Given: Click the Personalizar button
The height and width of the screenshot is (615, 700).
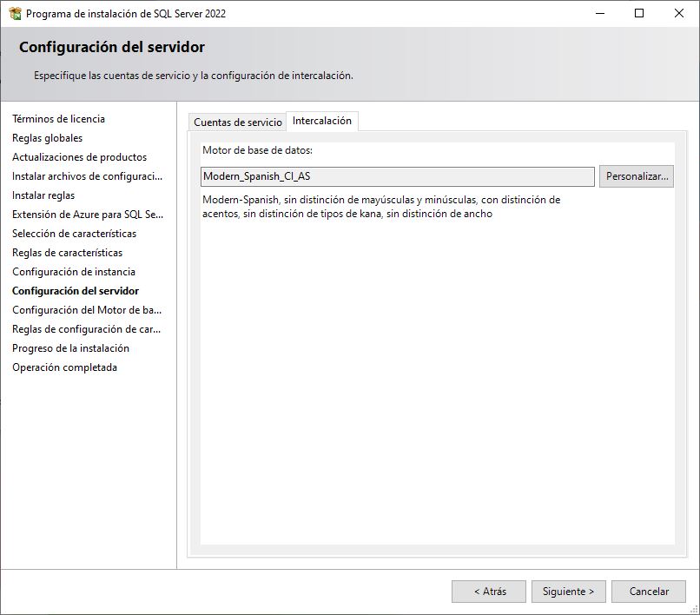Looking at the screenshot, I should point(636,176).
